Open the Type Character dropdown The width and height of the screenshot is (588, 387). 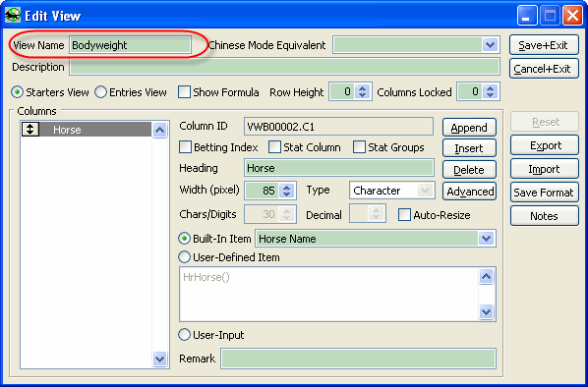click(425, 191)
